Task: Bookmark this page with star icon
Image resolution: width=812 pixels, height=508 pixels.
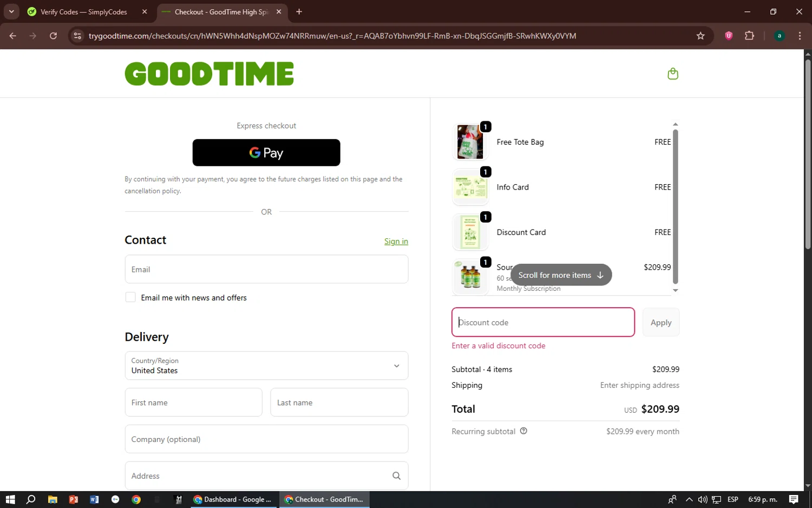Action: point(700,36)
